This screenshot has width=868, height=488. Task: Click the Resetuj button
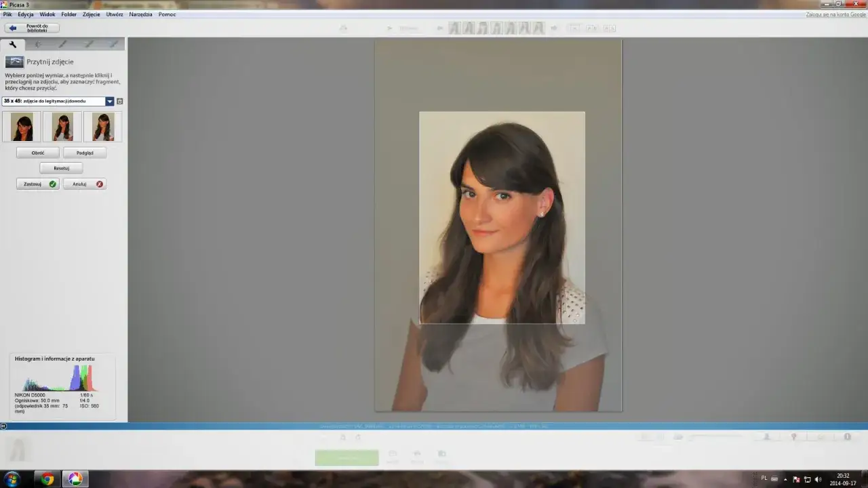coord(61,167)
